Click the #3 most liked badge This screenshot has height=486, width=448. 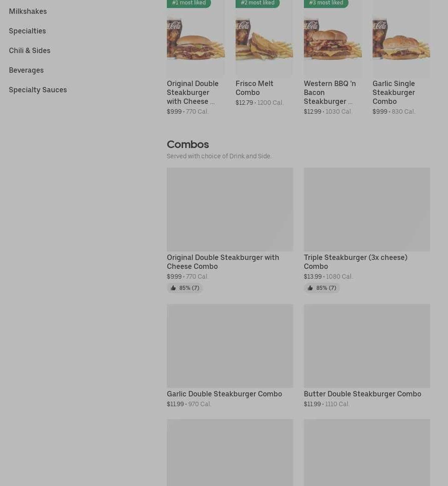coord(326,3)
